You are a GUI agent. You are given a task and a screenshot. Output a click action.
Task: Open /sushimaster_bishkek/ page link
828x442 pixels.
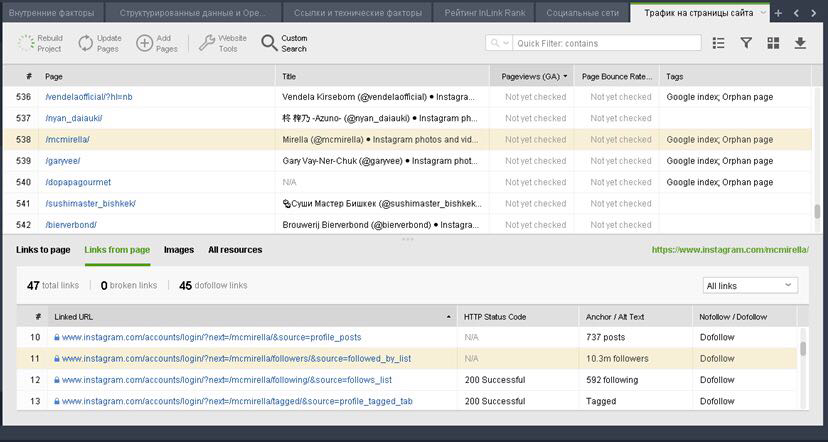coord(90,203)
